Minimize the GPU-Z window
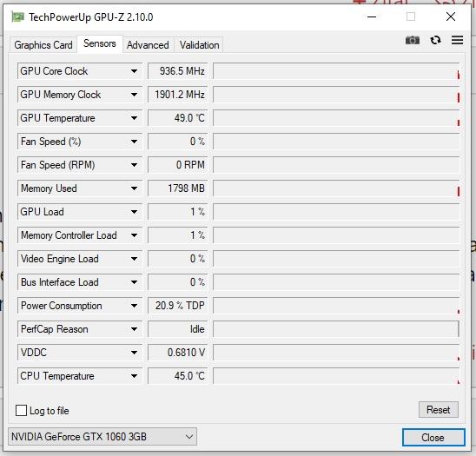 tap(372, 17)
